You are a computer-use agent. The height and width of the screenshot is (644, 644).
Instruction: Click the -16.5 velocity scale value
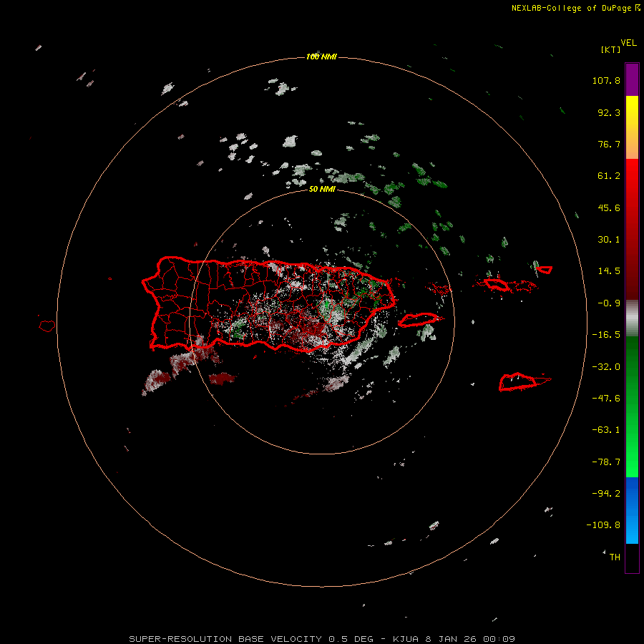coord(606,335)
